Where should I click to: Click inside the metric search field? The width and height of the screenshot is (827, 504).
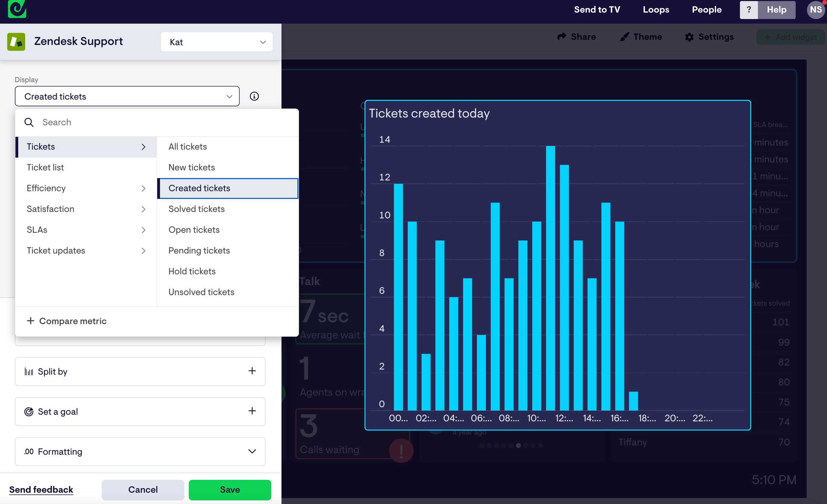(x=103, y=122)
